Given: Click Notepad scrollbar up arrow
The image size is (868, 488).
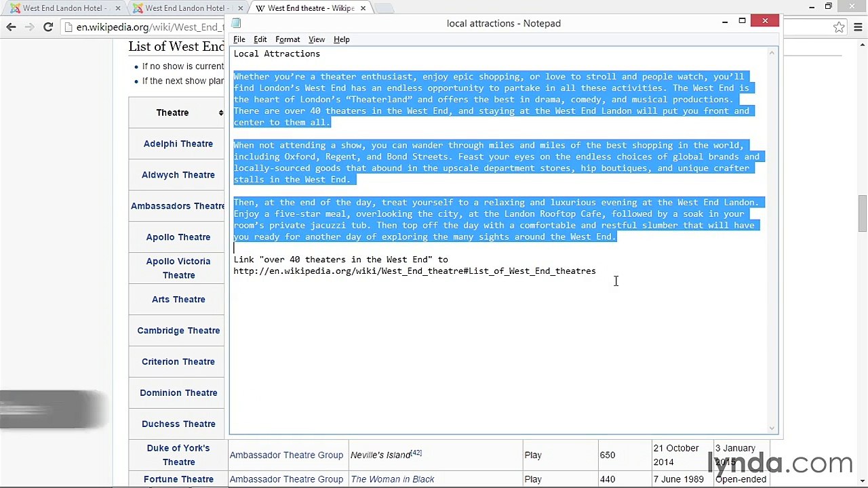Looking at the screenshot, I should click(772, 52).
